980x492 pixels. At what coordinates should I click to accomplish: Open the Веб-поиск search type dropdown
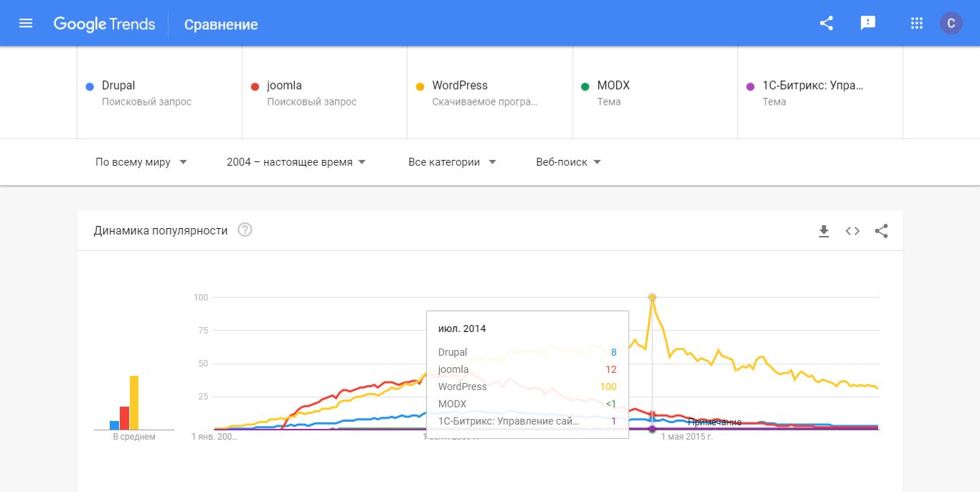pyautogui.click(x=568, y=162)
